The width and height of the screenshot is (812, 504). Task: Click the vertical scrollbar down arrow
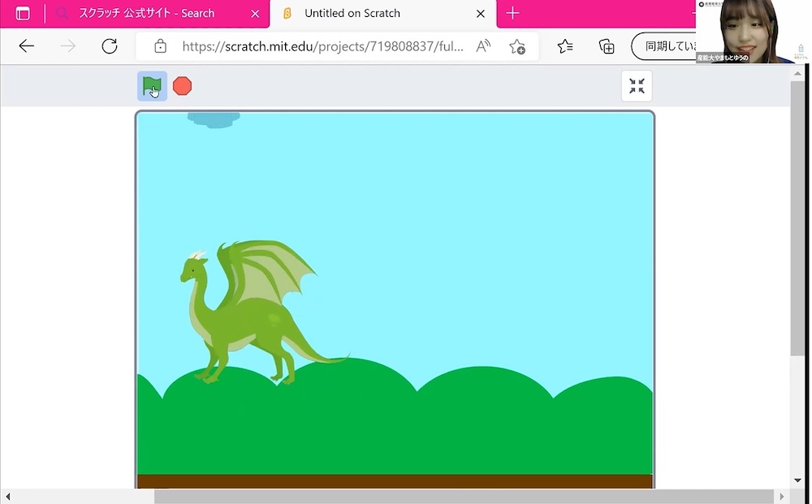point(797,480)
